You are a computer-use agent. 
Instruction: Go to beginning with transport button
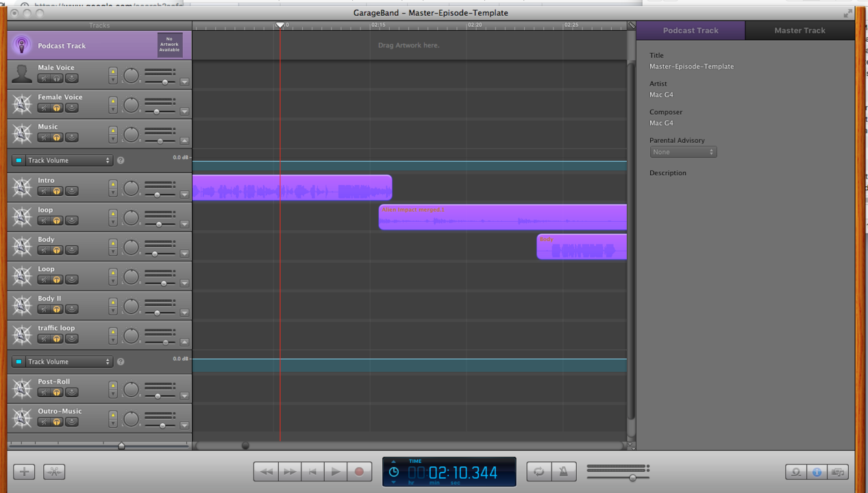(312, 471)
